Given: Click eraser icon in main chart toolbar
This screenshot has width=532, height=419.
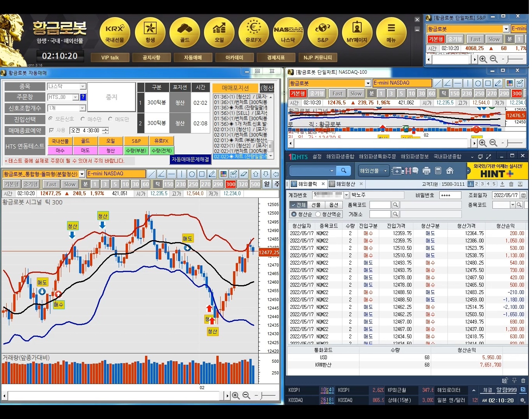Looking at the screenshot, I should (x=244, y=174).
